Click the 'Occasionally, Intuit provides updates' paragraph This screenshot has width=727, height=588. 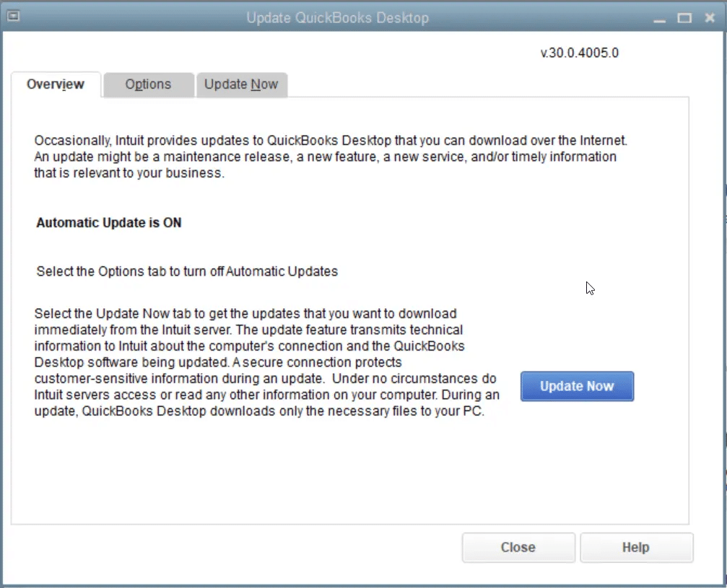331,157
